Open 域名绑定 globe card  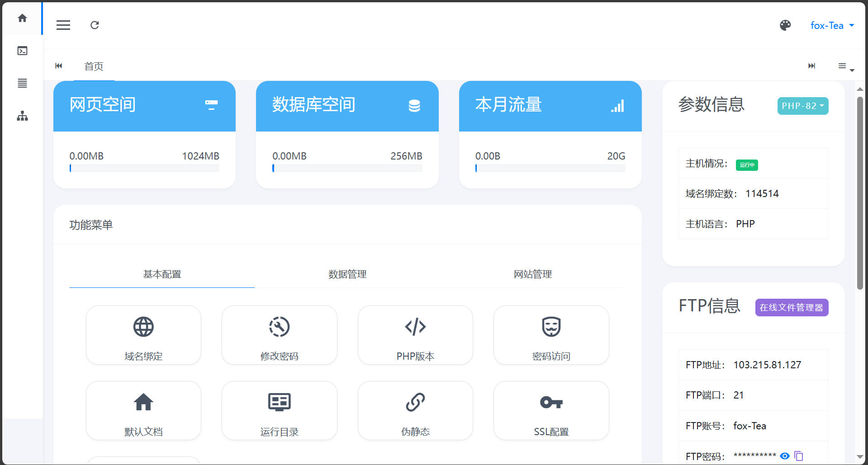click(143, 335)
